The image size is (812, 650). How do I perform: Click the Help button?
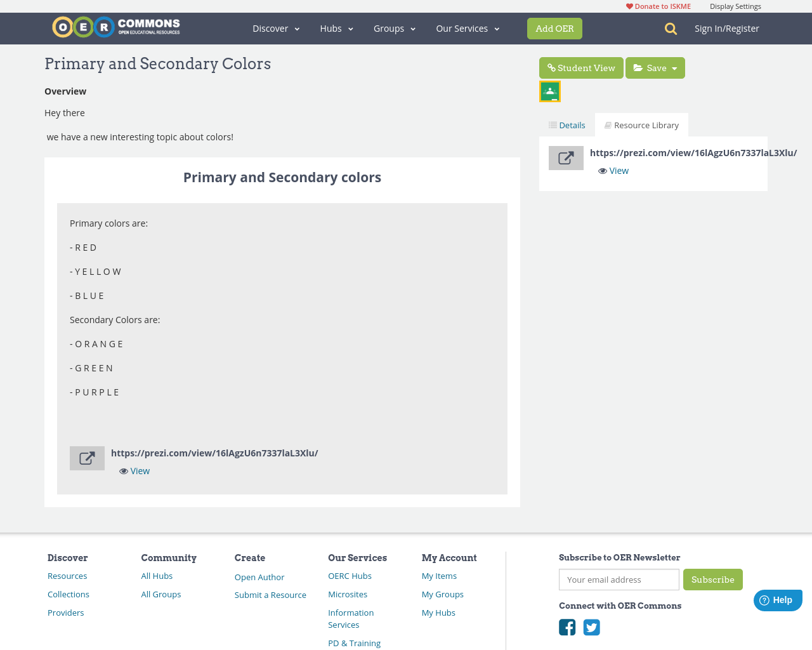point(778,599)
